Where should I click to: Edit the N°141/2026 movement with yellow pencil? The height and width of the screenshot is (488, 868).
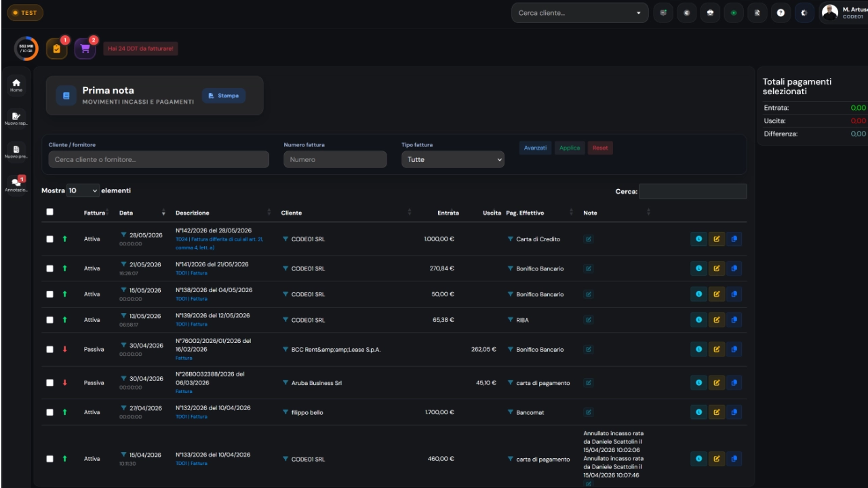coord(717,268)
